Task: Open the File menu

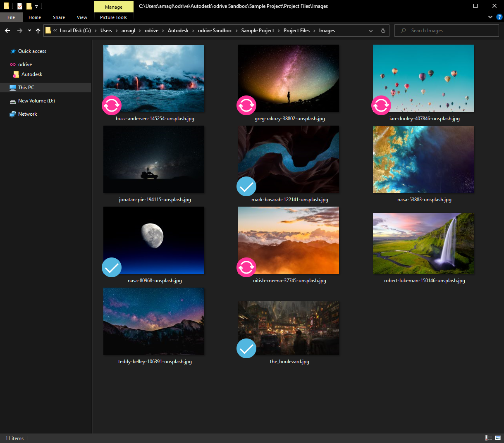Action: [11, 17]
